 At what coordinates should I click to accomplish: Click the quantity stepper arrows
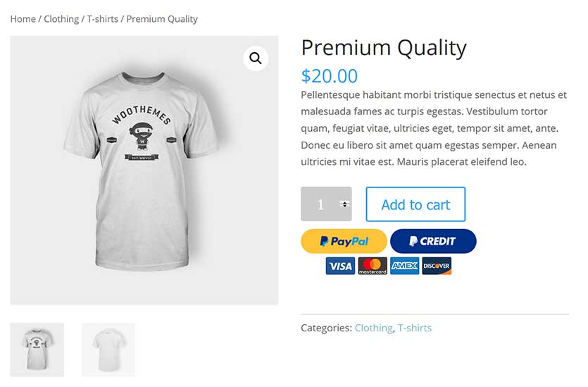coord(344,204)
